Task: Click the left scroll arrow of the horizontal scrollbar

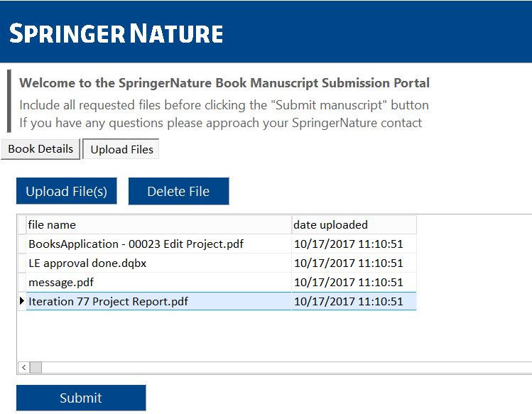Action: (x=23, y=367)
